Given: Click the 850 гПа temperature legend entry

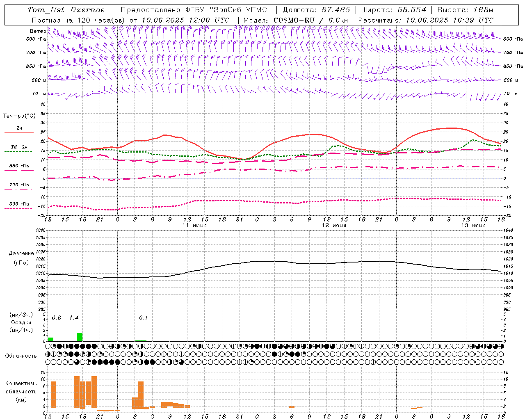Looking at the screenshot, I should pyautogui.click(x=19, y=166).
